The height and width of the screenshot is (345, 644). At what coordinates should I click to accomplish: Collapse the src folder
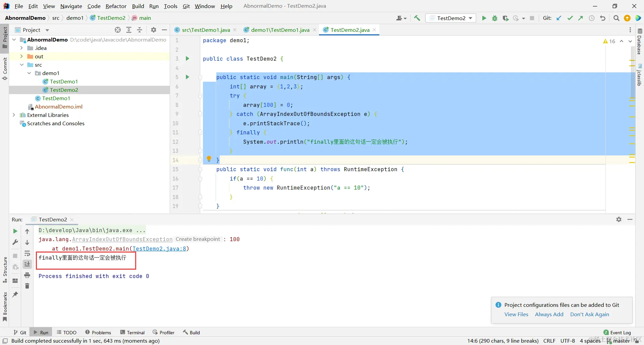[x=21, y=65]
